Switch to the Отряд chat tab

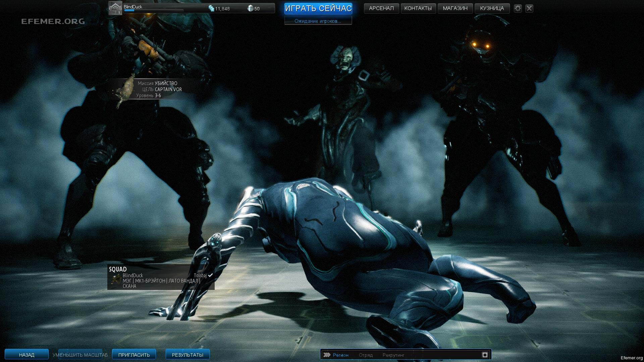(366, 355)
